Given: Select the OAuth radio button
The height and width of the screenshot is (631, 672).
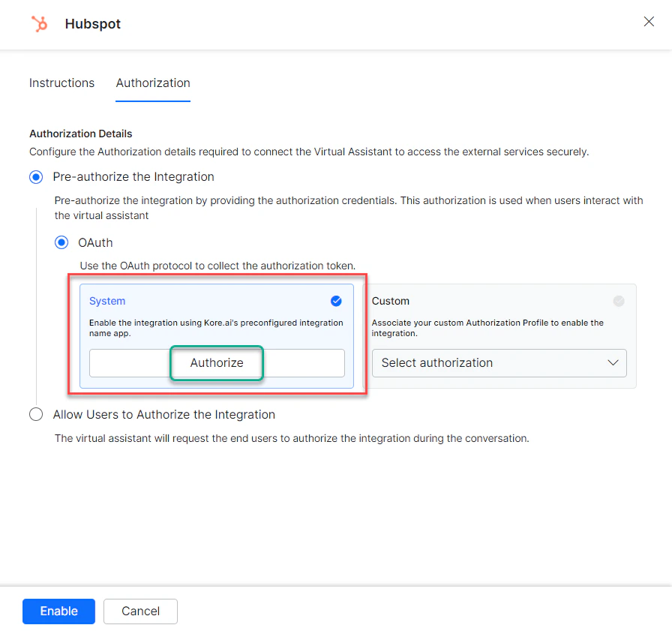Looking at the screenshot, I should point(61,242).
